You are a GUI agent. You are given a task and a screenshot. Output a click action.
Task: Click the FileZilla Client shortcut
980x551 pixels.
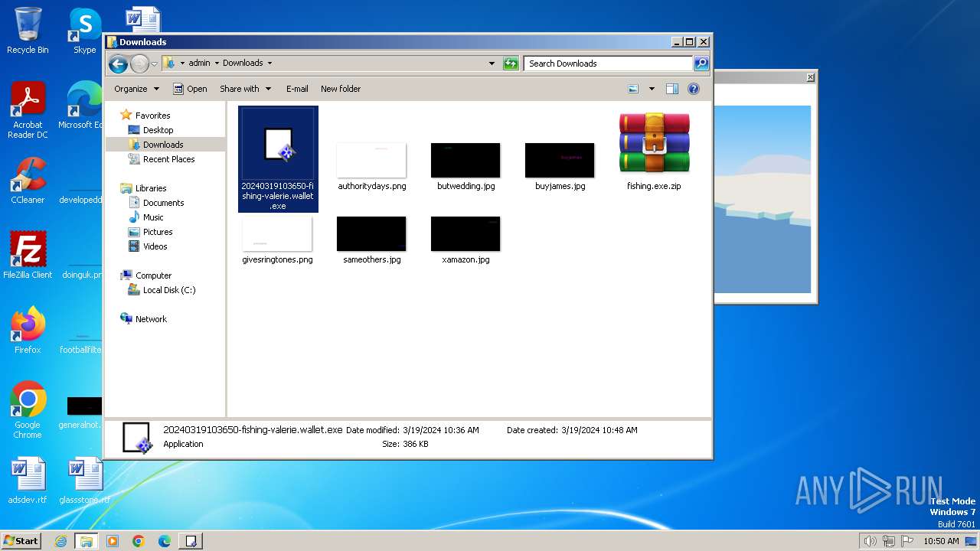coord(28,256)
